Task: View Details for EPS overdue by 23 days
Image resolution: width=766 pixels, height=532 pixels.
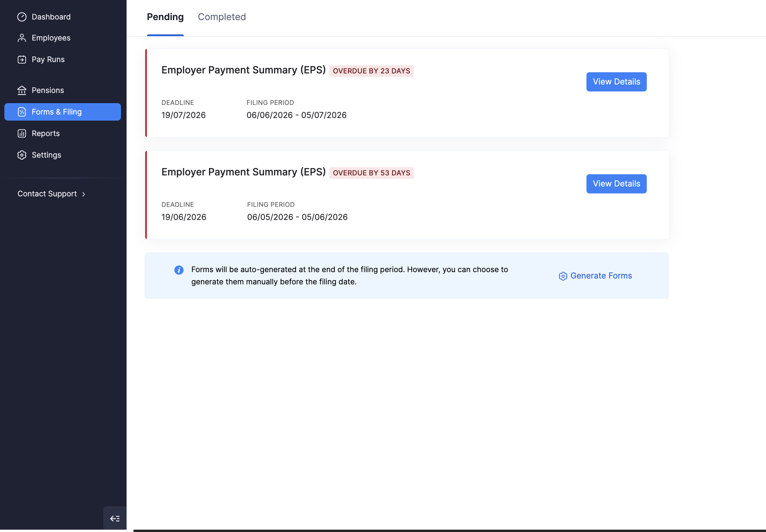Action: 616,82
